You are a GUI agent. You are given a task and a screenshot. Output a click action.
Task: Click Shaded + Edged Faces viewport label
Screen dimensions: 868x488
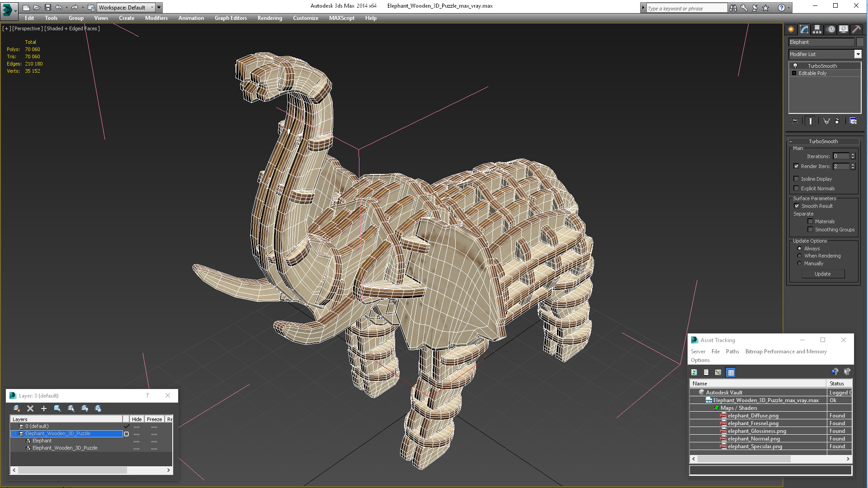[x=72, y=28]
